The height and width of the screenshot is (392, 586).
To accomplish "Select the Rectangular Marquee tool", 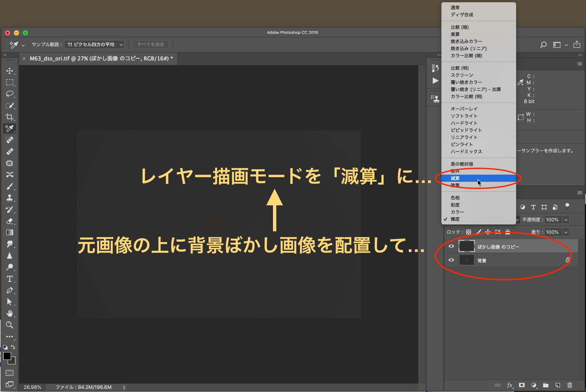I will tap(10, 82).
